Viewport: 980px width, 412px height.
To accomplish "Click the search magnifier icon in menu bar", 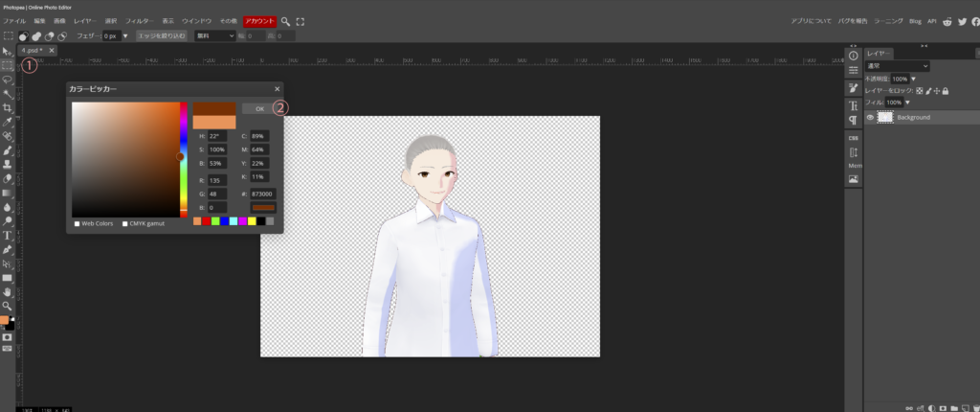I will tap(285, 20).
